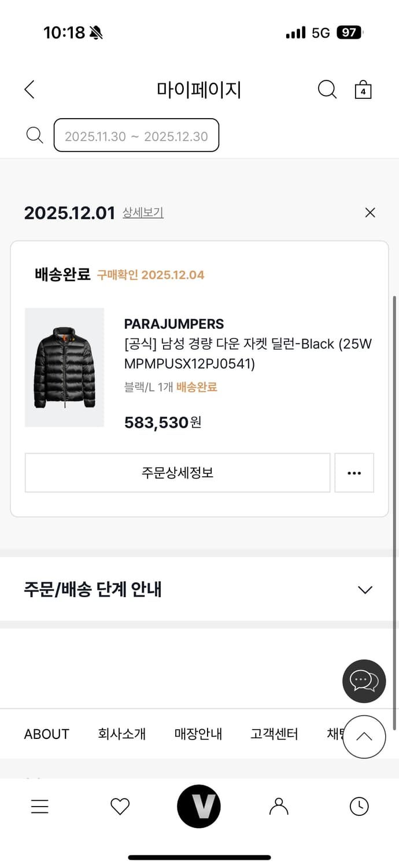
Task: Open the shopping bag showing 4 items
Action: [363, 90]
